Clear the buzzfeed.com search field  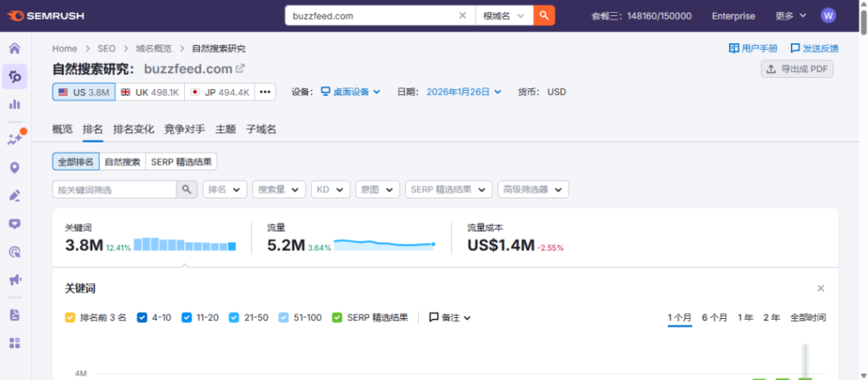[462, 15]
